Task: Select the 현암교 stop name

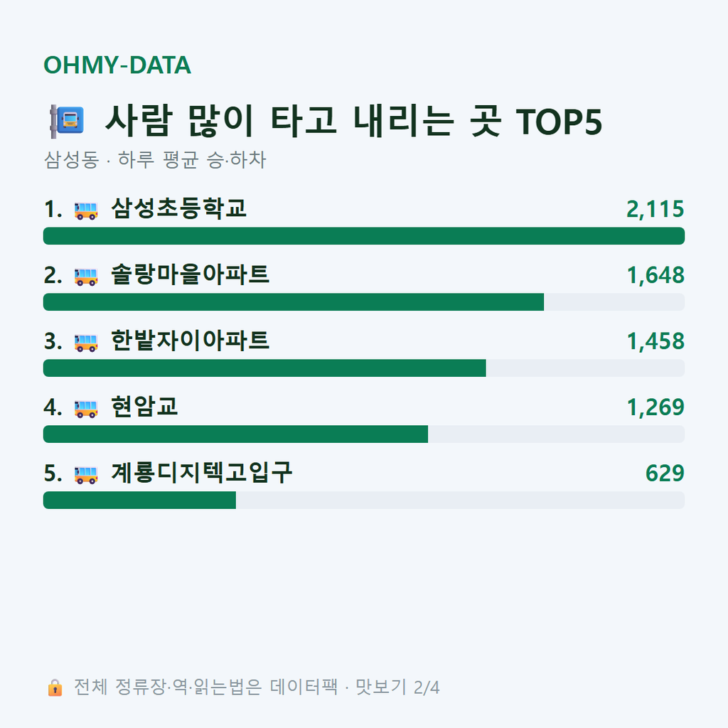Action: click(x=144, y=406)
